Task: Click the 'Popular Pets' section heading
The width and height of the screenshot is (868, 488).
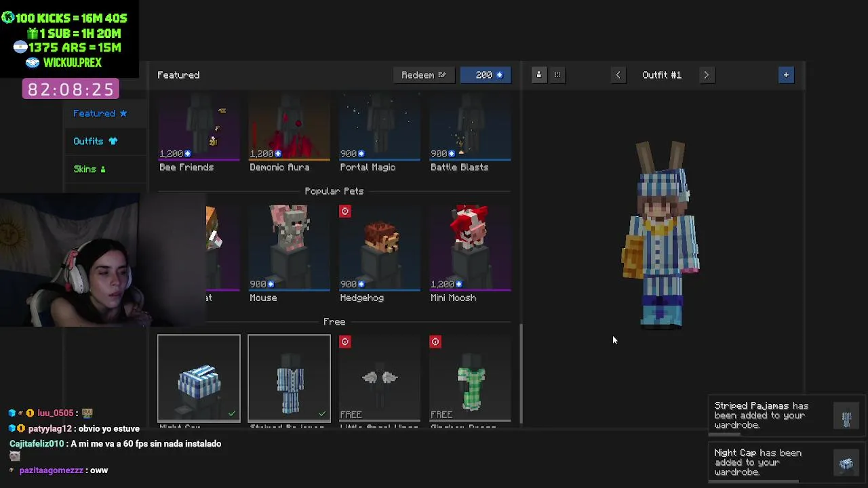Action: 334,191
